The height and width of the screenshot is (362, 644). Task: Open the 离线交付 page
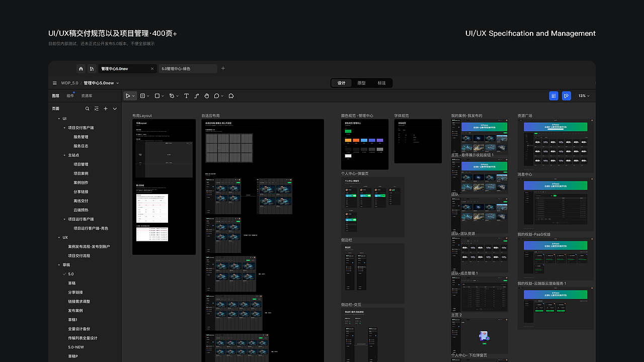81,201
